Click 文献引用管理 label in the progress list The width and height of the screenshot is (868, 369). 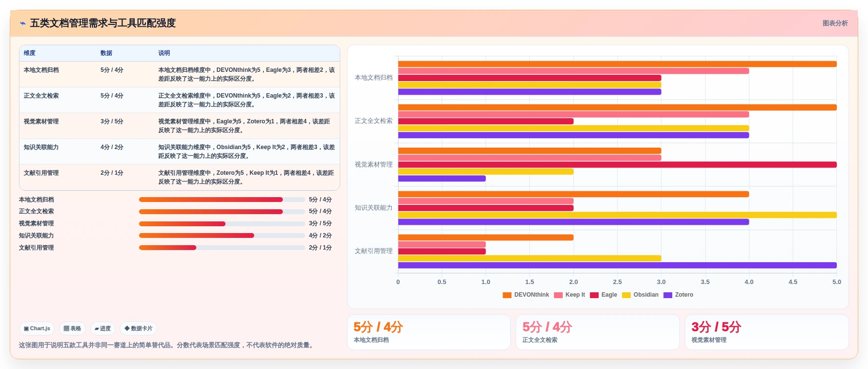36,248
